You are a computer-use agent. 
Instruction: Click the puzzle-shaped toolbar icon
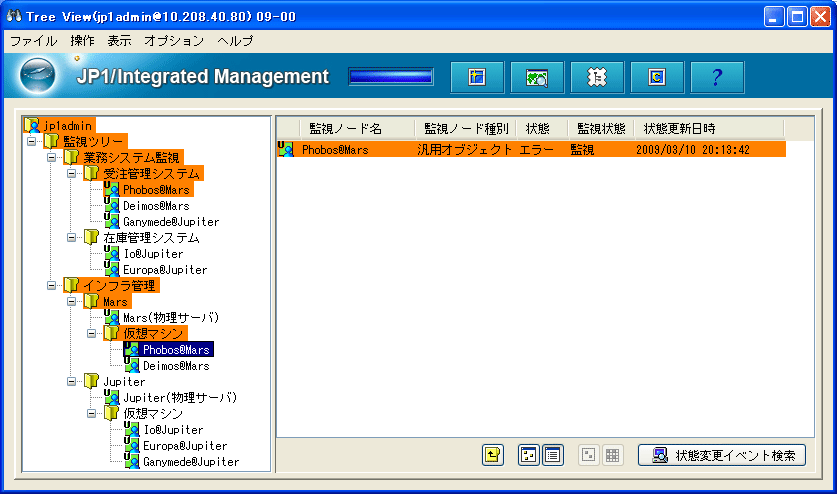pyautogui.click(x=597, y=77)
